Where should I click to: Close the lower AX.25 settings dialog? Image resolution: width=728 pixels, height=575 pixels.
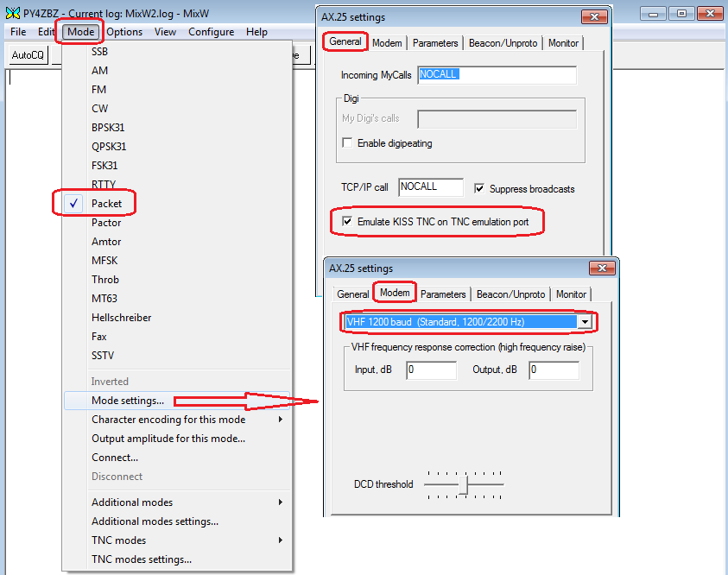click(602, 269)
